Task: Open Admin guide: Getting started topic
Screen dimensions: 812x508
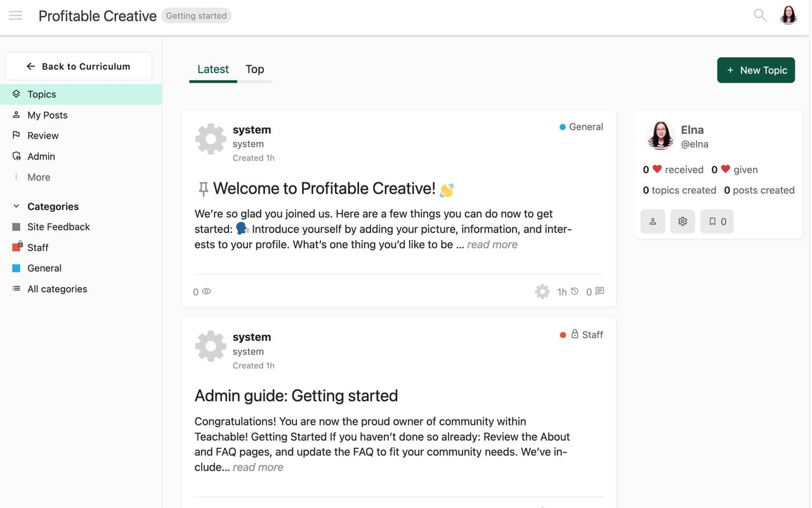Action: pyautogui.click(x=296, y=396)
